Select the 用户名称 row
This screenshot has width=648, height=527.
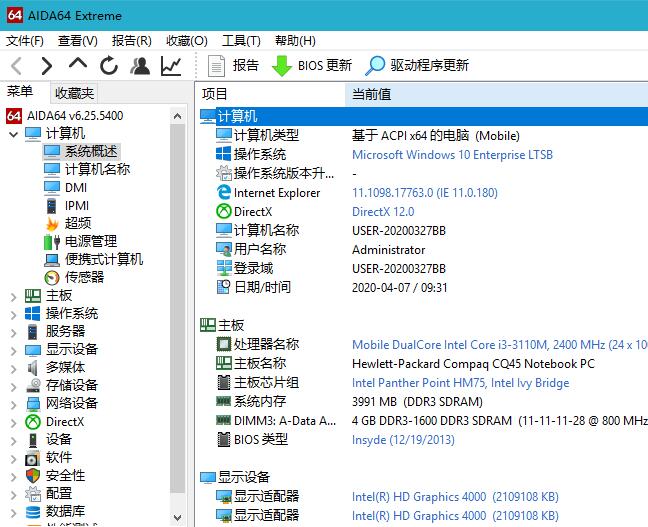tap(424, 250)
